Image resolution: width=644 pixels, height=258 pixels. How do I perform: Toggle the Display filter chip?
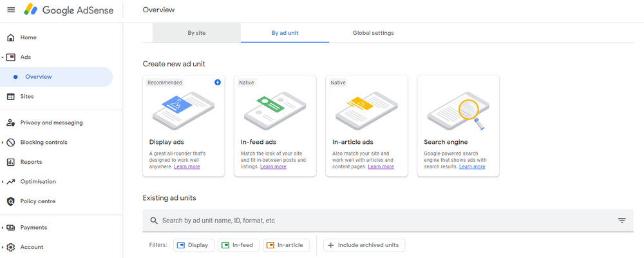point(193,245)
